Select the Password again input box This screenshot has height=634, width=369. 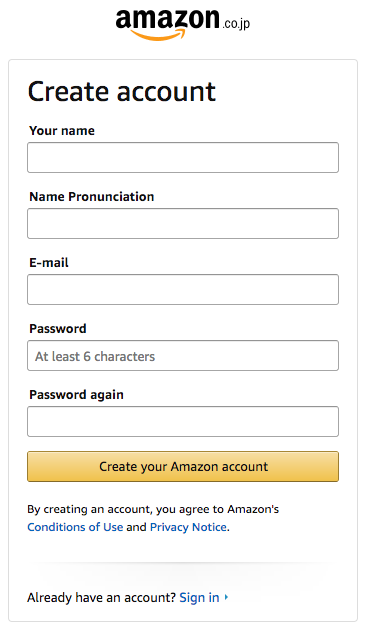pyautogui.click(x=183, y=421)
